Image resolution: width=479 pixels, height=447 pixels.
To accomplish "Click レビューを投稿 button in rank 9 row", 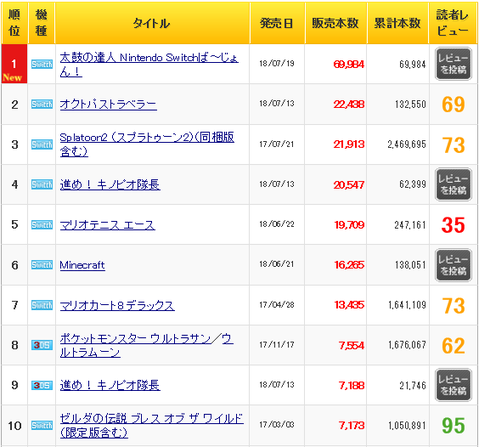I will (x=453, y=385).
